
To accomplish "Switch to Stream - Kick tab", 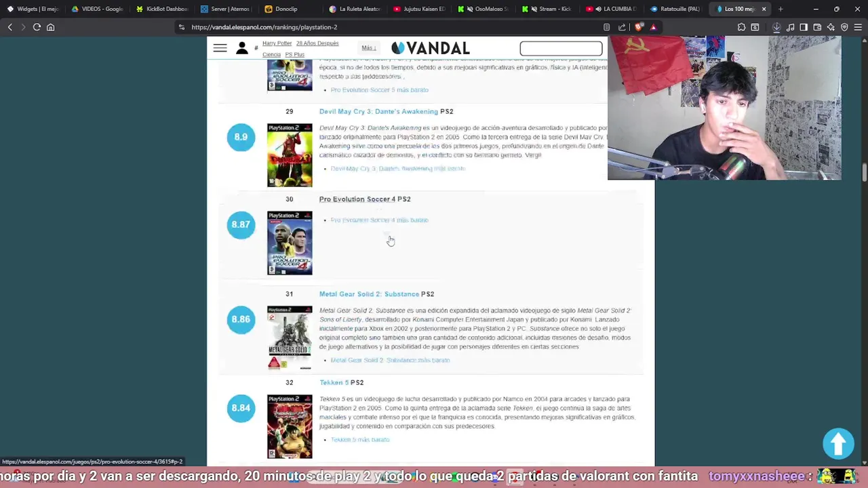I will tap(549, 9).
